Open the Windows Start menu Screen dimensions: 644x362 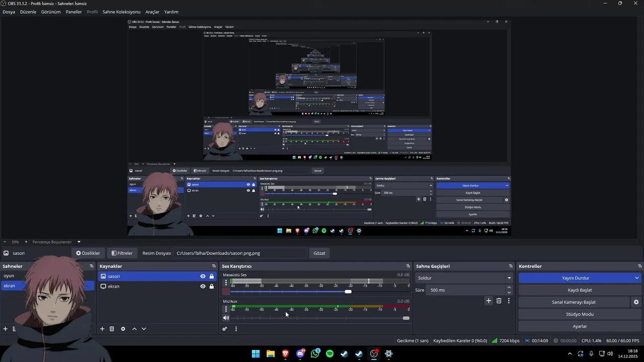pos(256,354)
